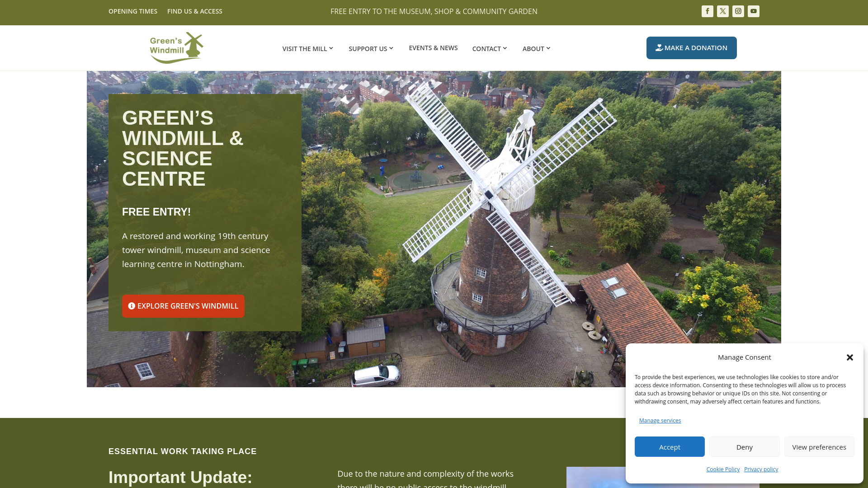
Task: Expand the Visit the Mill menu
Action: pos(308,48)
